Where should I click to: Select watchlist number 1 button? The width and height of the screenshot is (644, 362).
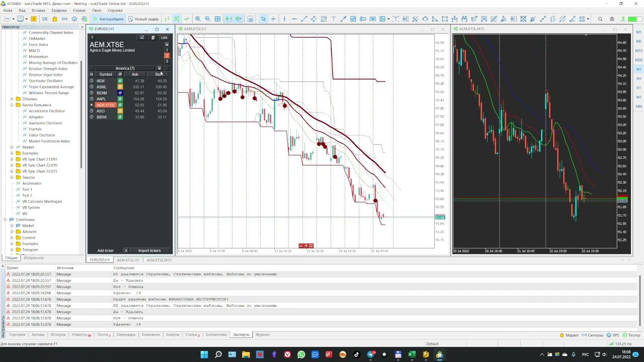[167, 50]
